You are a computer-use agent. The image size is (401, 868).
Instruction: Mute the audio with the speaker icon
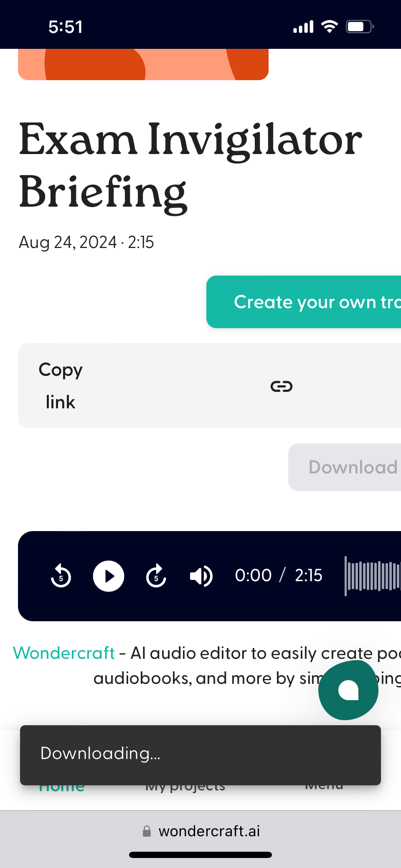(x=201, y=576)
